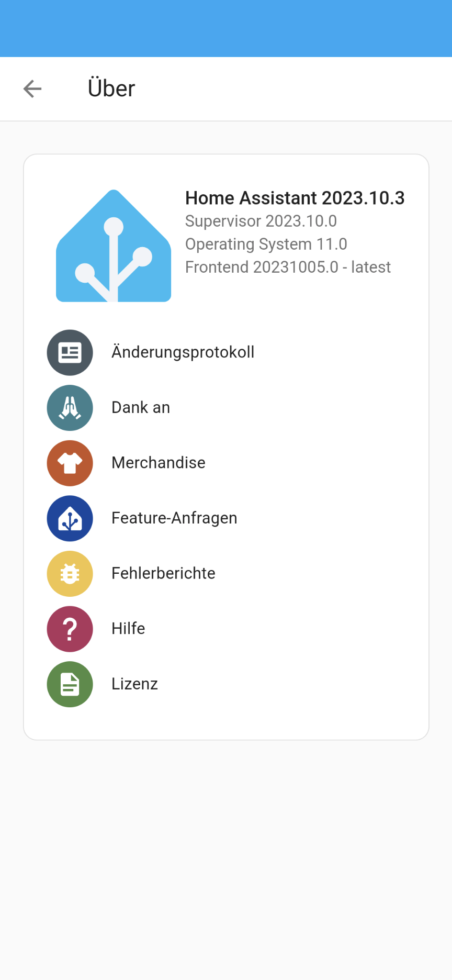Tap the orange t-shirt icon
The height and width of the screenshot is (980, 452).
[x=70, y=463]
